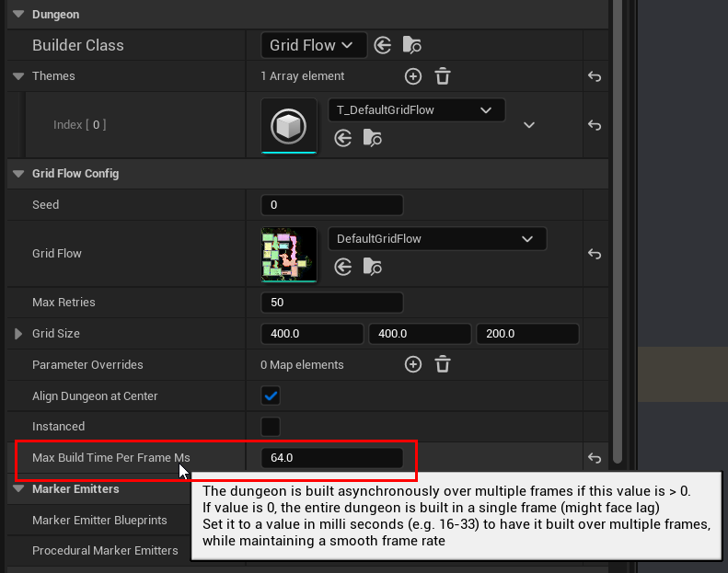The image size is (728, 573).
Task: Click the Seed value field
Action: coord(331,205)
